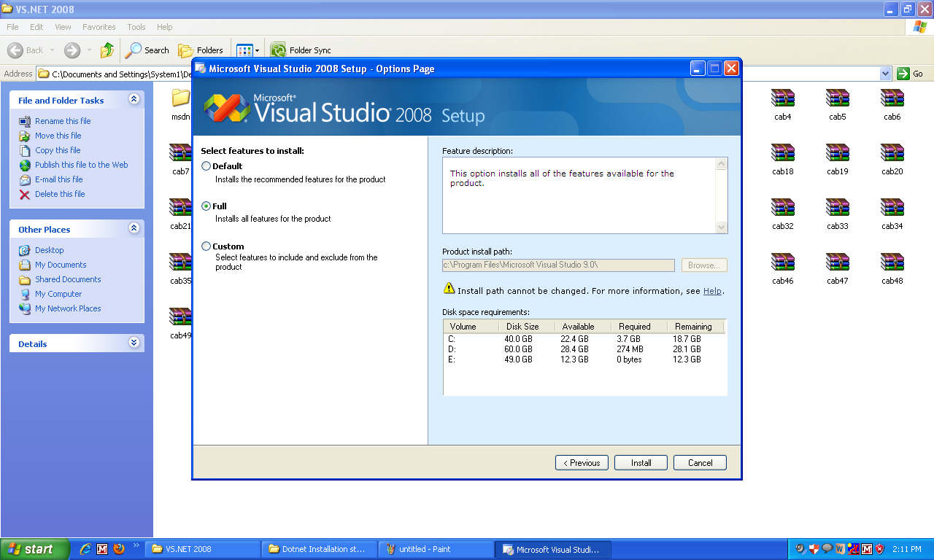
Task: Select the cab32 archive file
Action: click(783, 214)
